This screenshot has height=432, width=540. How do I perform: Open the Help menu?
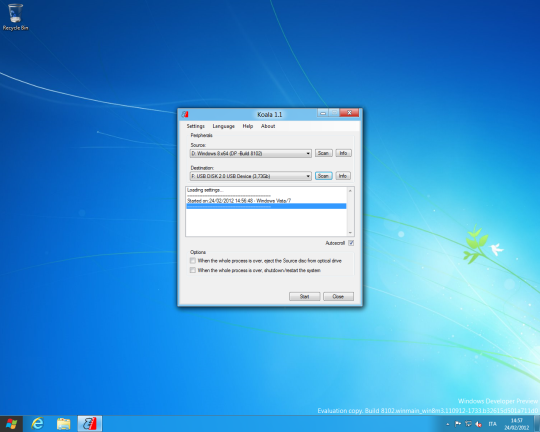point(248,126)
